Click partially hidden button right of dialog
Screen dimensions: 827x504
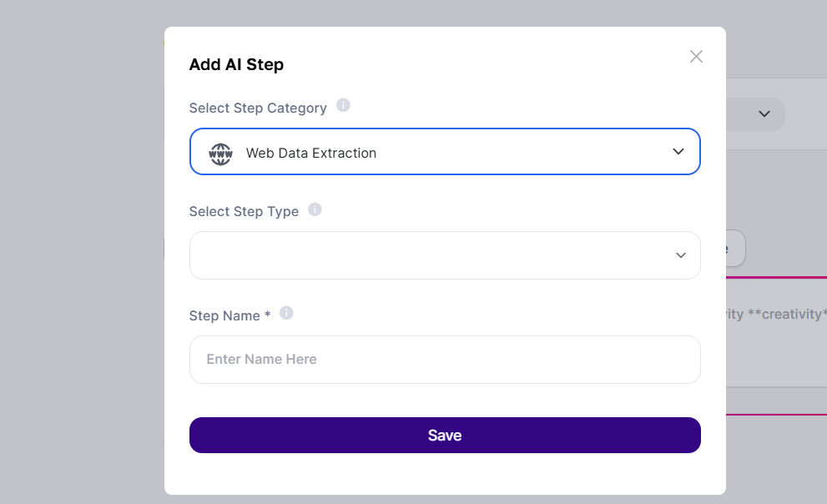[735, 249]
